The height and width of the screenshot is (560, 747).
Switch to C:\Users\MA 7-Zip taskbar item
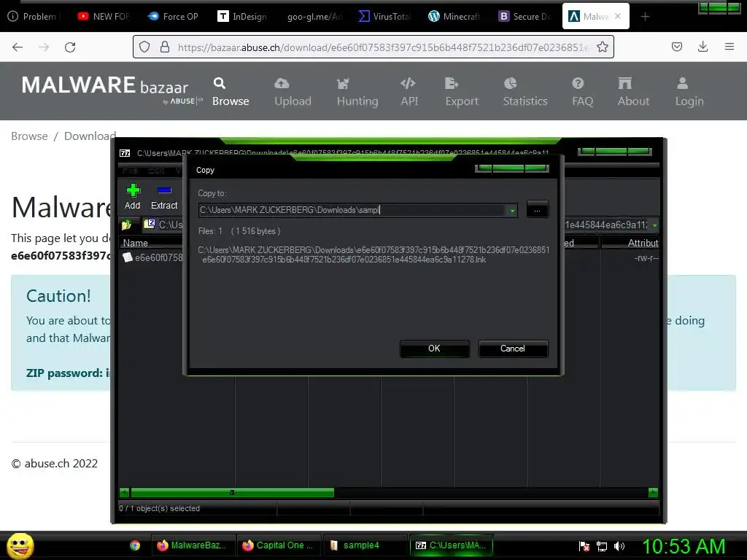451,545
